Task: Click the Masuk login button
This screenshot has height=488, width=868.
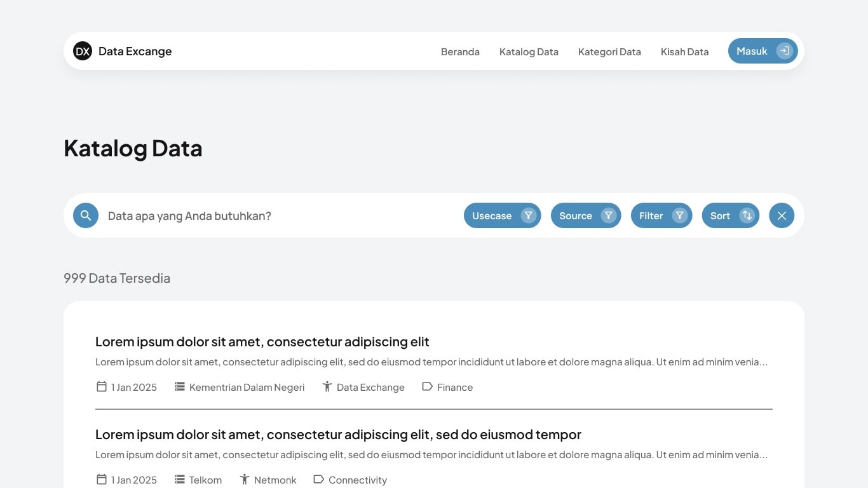Action: click(x=763, y=51)
